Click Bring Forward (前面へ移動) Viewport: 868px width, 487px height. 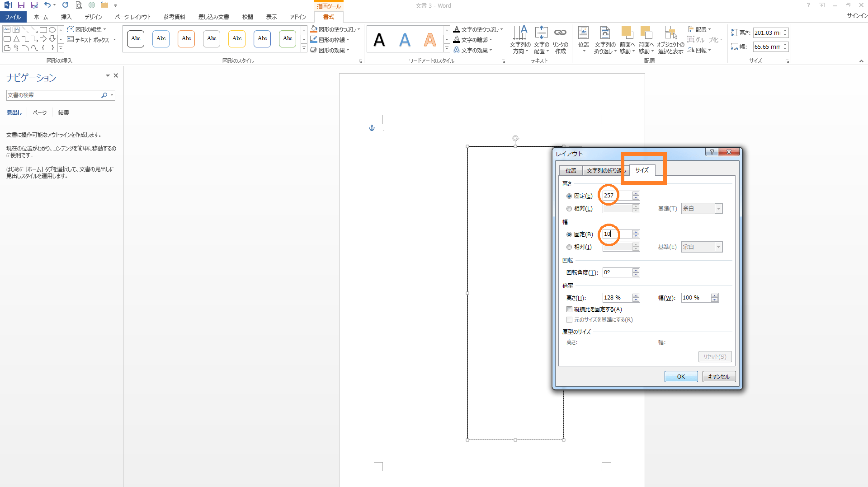(627, 40)
